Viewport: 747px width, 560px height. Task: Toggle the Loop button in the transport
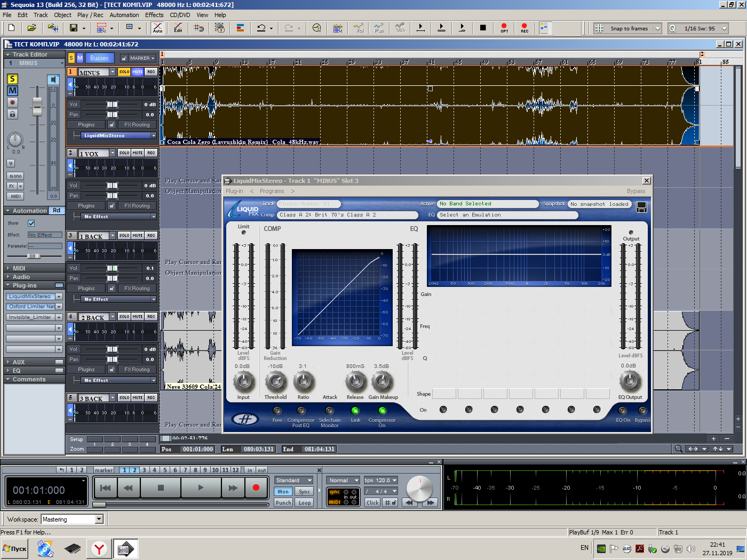coord(305,502)
